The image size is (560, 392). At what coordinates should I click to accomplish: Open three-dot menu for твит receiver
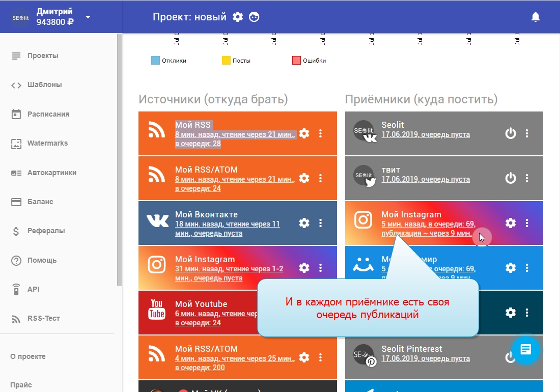pos(527,178)
